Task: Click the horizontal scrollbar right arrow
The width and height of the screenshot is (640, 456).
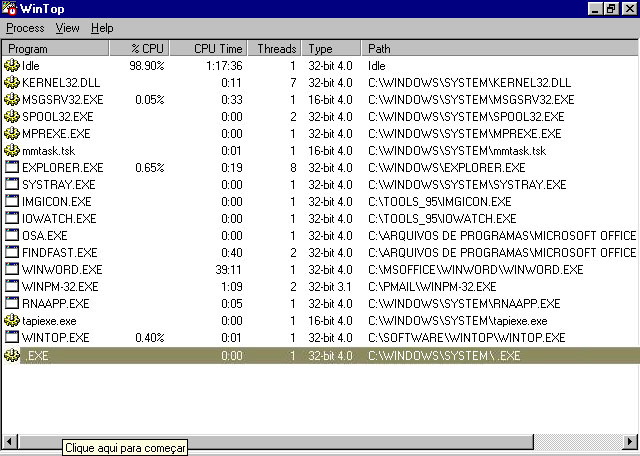Action: 630,440
